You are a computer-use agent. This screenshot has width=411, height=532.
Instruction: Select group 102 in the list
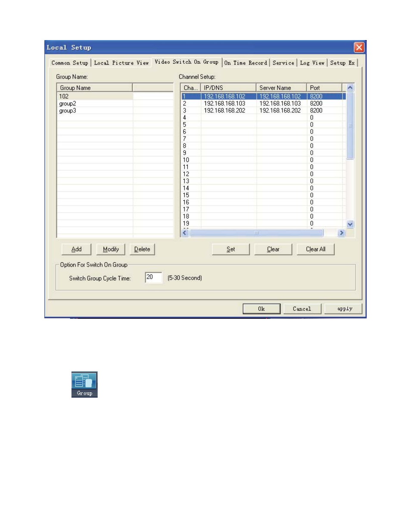point(95,96)
